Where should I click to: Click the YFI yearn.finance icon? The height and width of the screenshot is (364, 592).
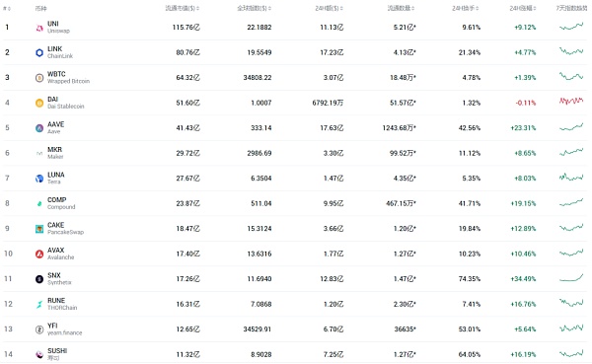39,329
